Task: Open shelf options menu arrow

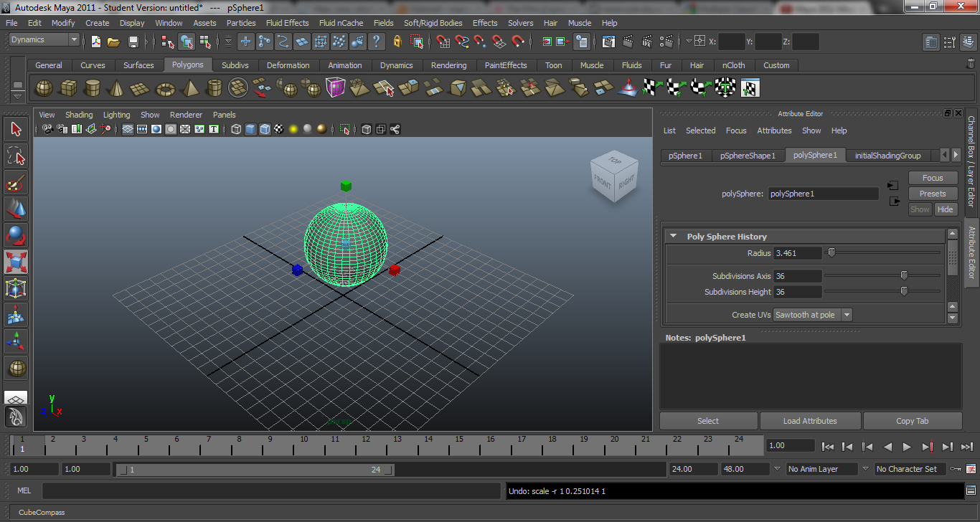Action: pyautogui.click(x=17, y=96)
